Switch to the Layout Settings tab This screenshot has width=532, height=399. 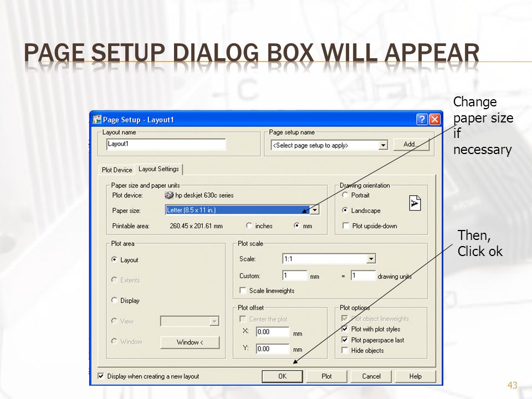[x=158, y=169]
